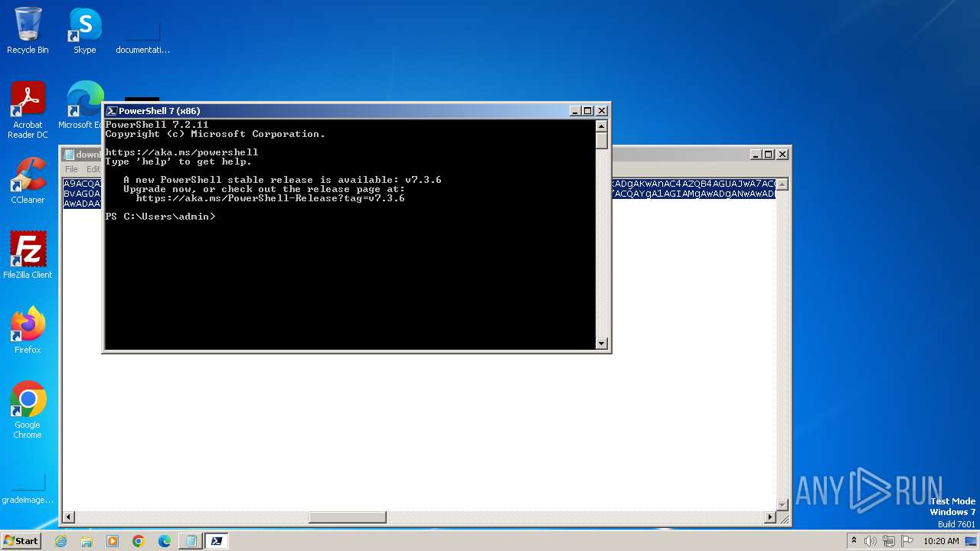Image resolution: width=980 pixels, height=551 pixels.
Task: Click the new stable release available line
Action: [283, 180]
